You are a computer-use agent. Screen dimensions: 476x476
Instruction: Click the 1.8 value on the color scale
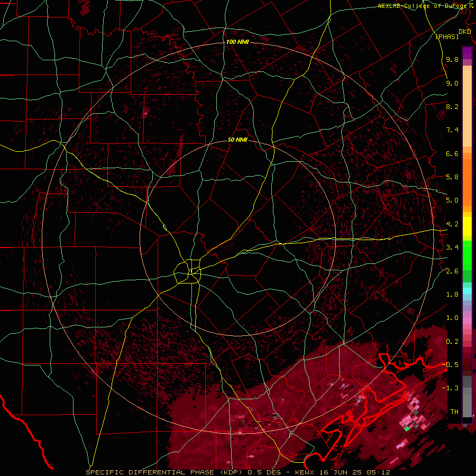[452, 295]
